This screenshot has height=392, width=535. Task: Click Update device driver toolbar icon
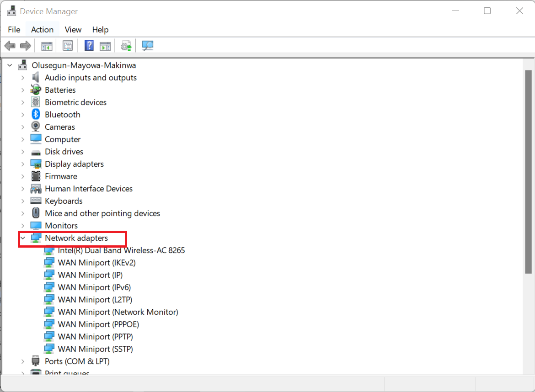pyautogui.click(x=126, y=46)
